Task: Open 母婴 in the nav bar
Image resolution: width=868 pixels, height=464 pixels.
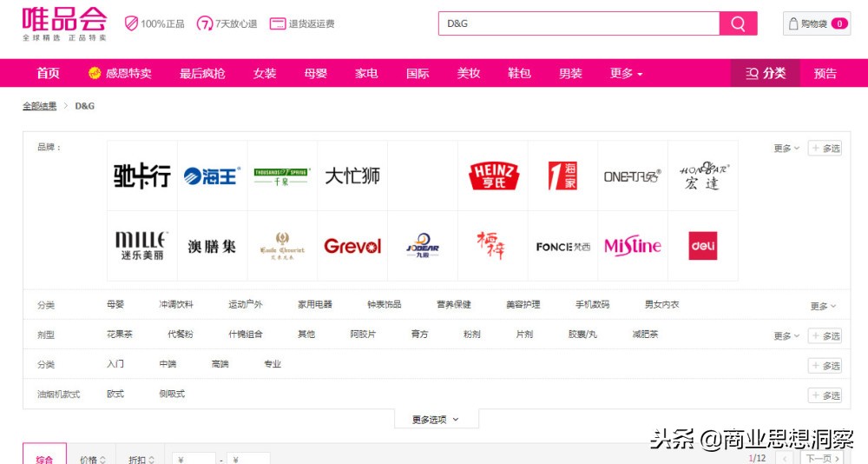Action: [x=316, y=73]
